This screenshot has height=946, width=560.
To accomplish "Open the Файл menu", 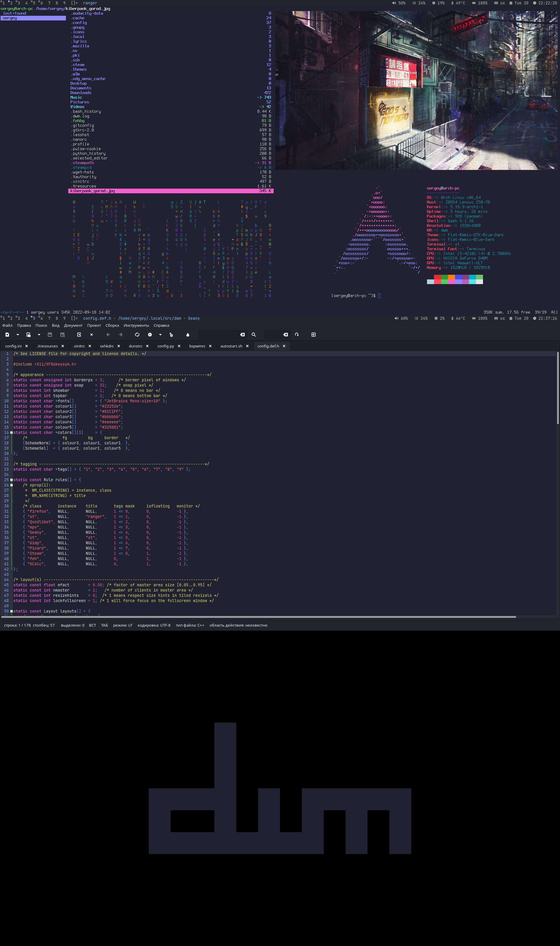I will pos(7,326).
